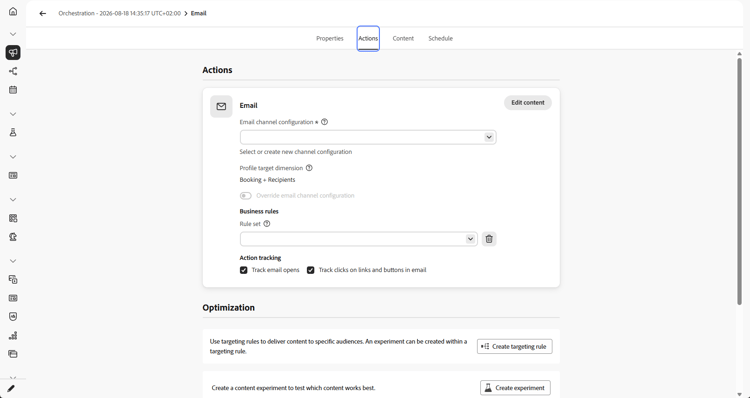Go to Home in the sidebar
The width and height of the screenshot is (750, 398).
coord(13,11)
